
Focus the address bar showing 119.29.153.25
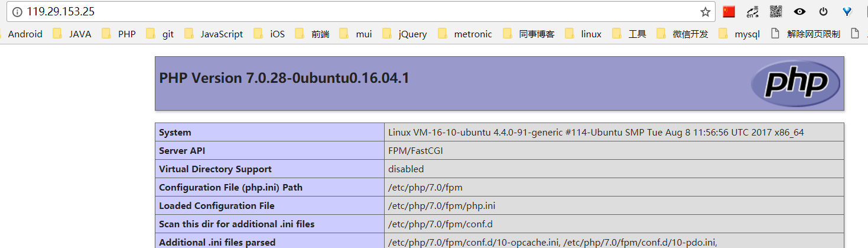click(360, 11)
